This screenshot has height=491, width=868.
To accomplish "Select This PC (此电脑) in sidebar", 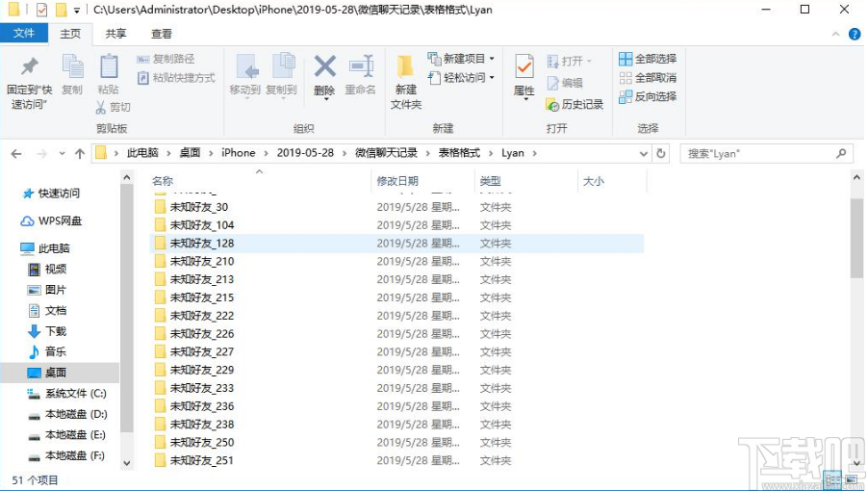I will 46,248.
